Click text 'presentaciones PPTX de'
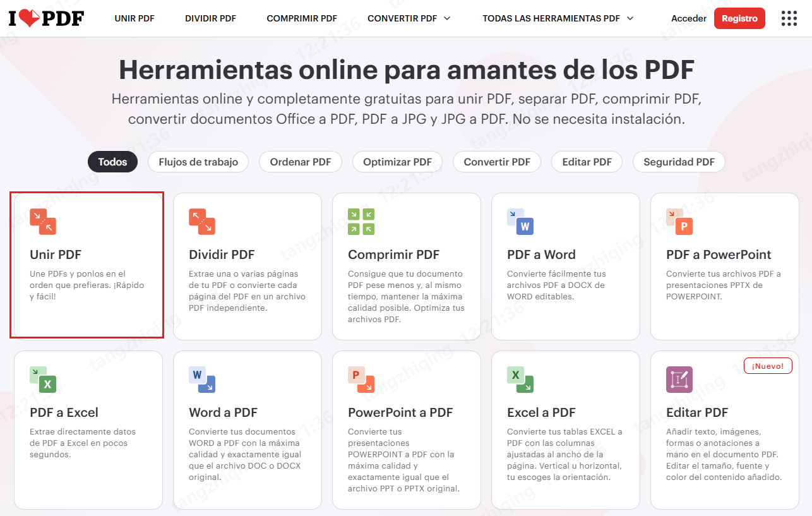This screenshot has height=516, width=812. (x=714, y=285)
